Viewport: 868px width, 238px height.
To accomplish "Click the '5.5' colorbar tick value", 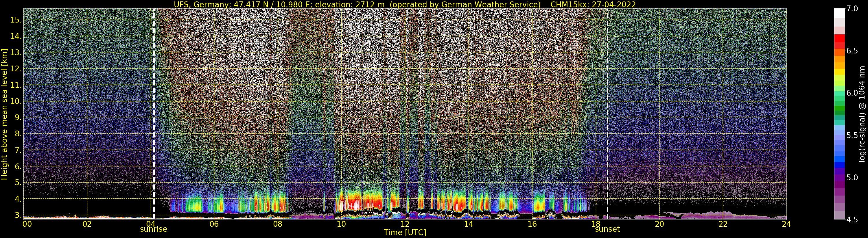I will [852, 135].
